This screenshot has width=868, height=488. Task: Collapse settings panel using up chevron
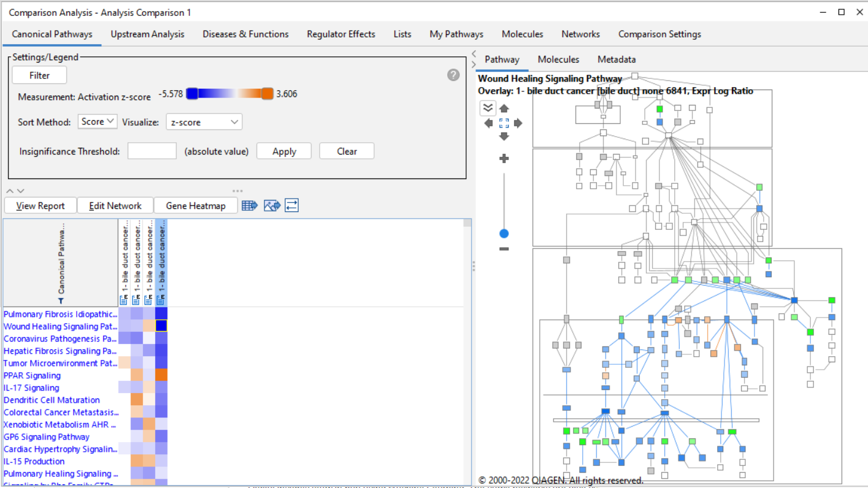10,191
